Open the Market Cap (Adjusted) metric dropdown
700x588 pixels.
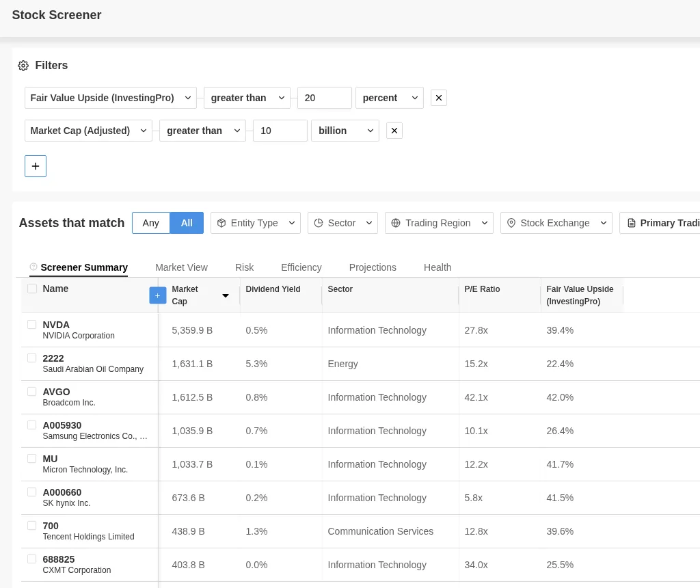[x=88, y=131]
